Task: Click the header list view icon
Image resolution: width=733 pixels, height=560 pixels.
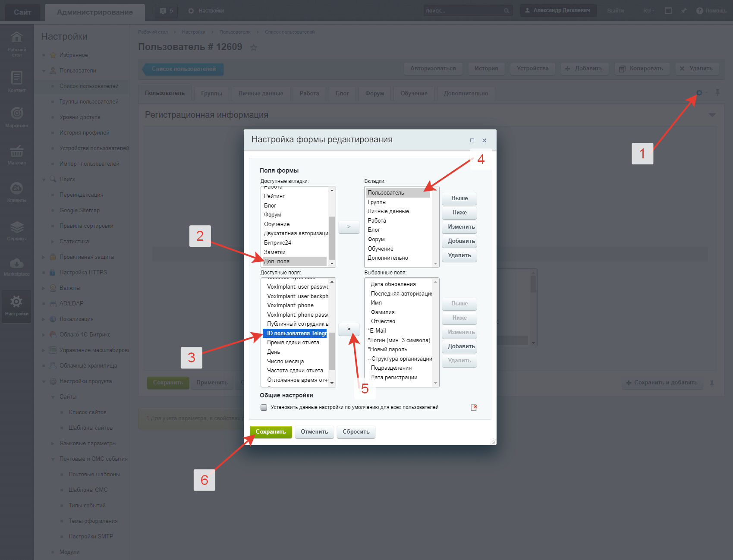Action: 668,11
